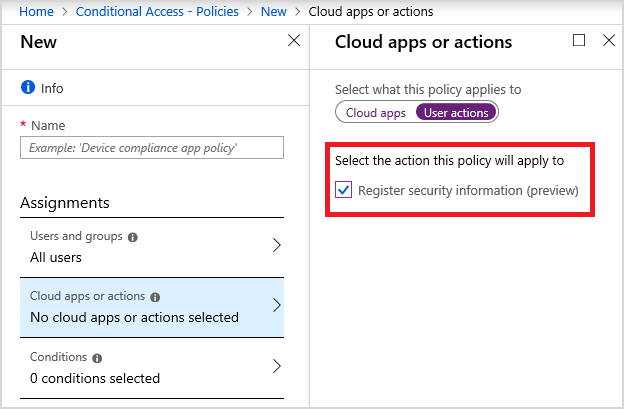Uncheck Register security information (preview)
624x409 pixels.
pos(344,190)
